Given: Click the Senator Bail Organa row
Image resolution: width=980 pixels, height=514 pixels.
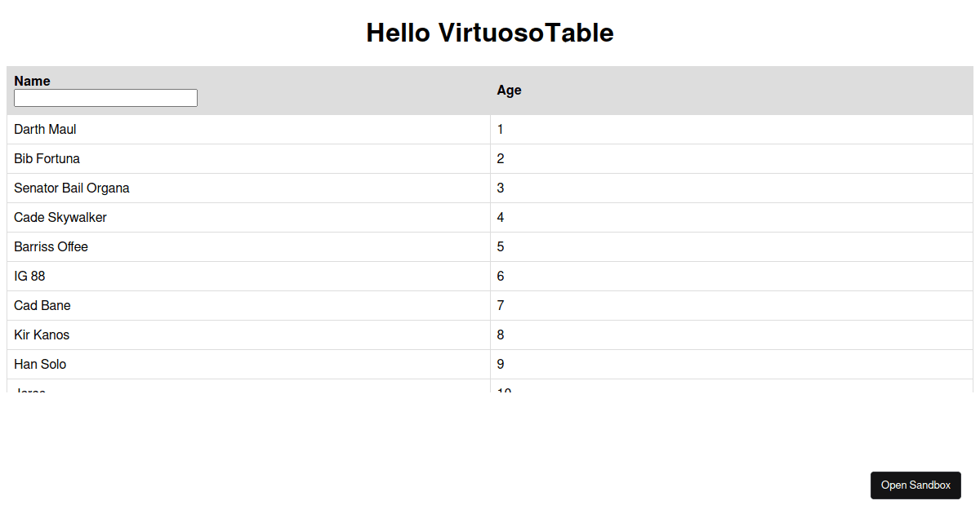Looking at the screenshot, I should 71,188.
